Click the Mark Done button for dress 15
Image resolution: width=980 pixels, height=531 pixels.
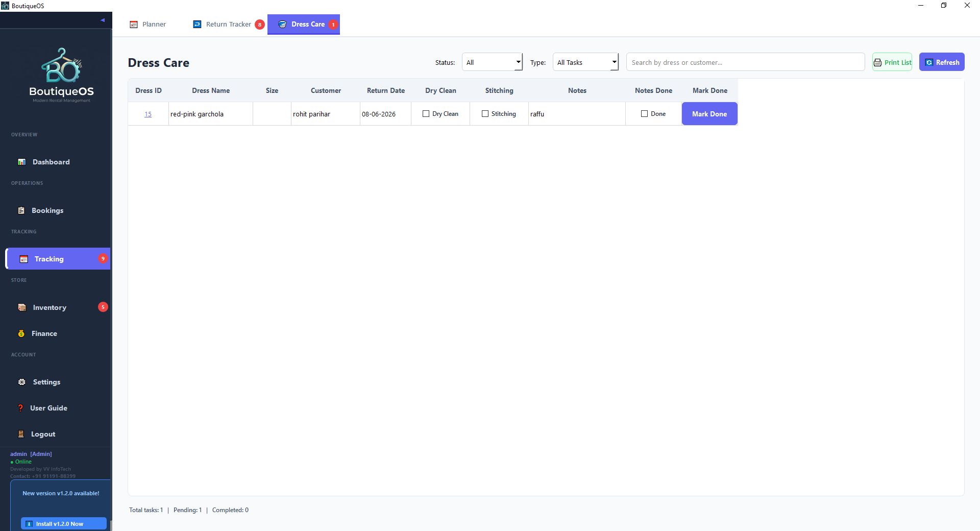(x=709, y=114)
